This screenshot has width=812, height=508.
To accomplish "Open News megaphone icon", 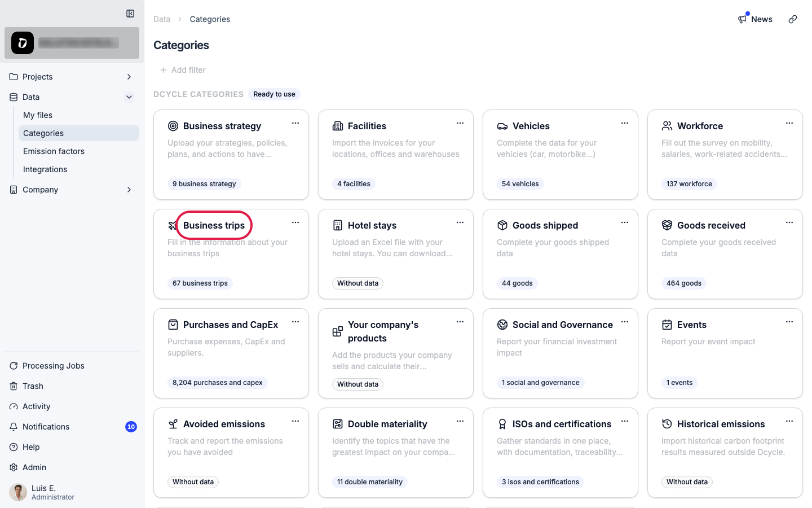I will click(742, 19).
